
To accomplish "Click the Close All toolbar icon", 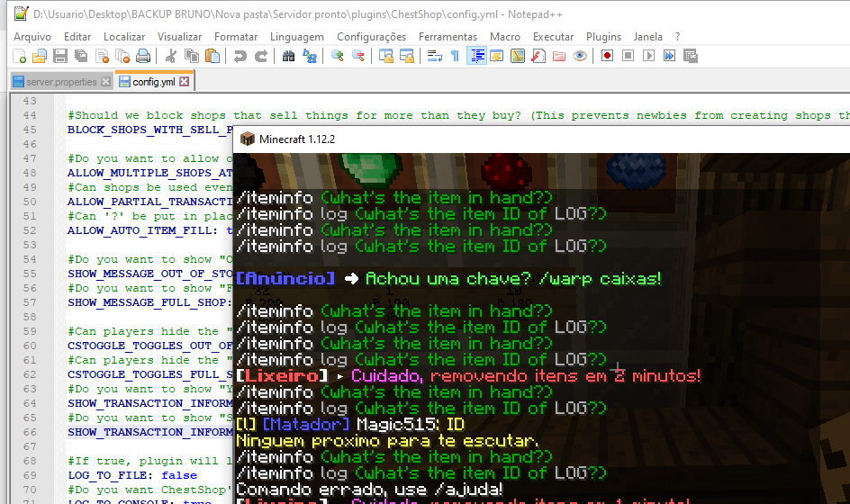I will coord(122,56).
